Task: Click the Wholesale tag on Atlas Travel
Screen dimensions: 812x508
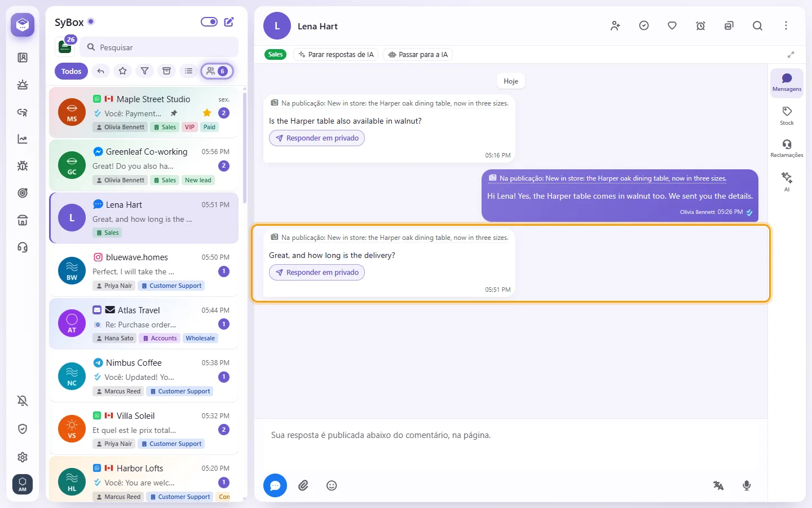Action: pos(200,338)
